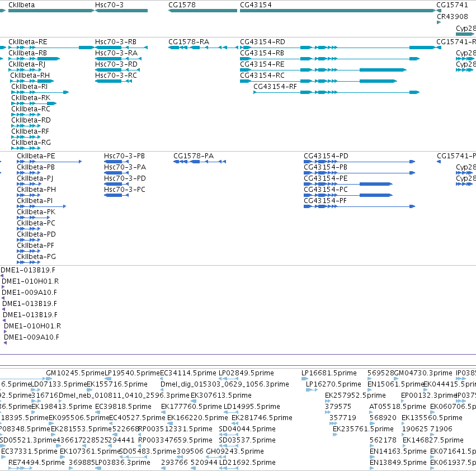Select protein Hsc70-3-PA label
Screen dimensions: 476x471
point(125,167)
